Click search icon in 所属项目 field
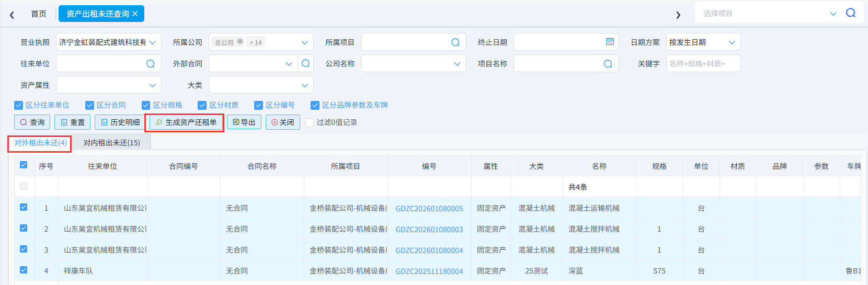 point(455,42)
